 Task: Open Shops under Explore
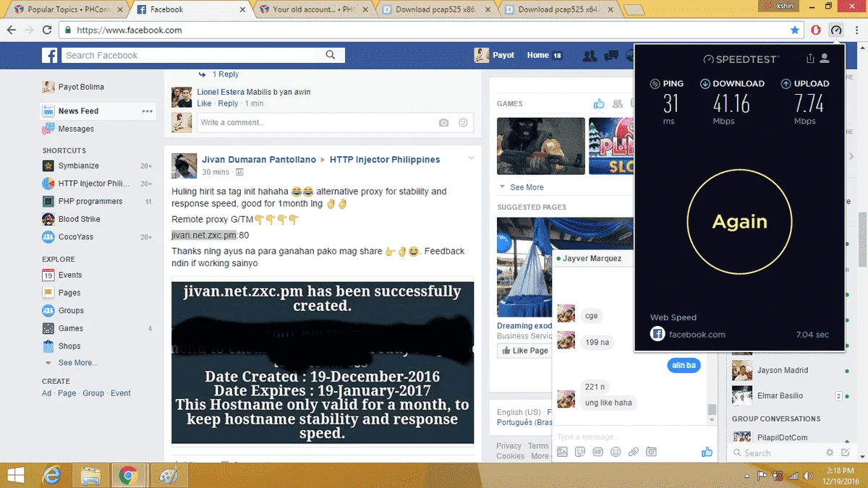(69, 346)
